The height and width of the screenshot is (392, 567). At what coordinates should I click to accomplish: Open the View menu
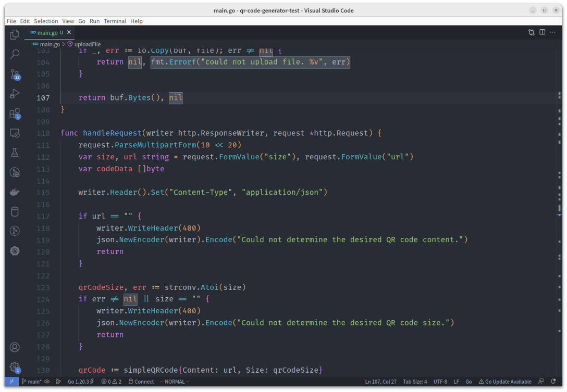(68, 21)
